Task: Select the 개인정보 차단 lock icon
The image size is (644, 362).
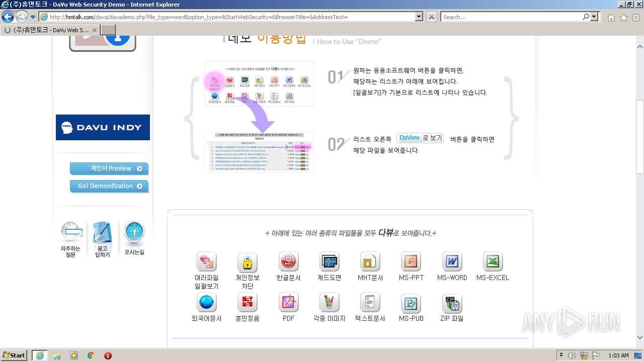Action: point(248,262)
